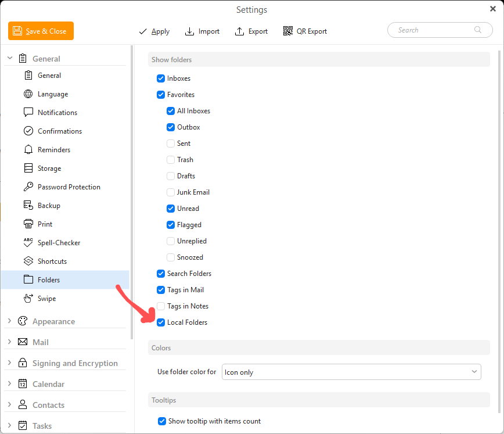Screen dimensions: 504x434
Task: Click the Signing and Encryption lock icon
Action: (23, 363)
